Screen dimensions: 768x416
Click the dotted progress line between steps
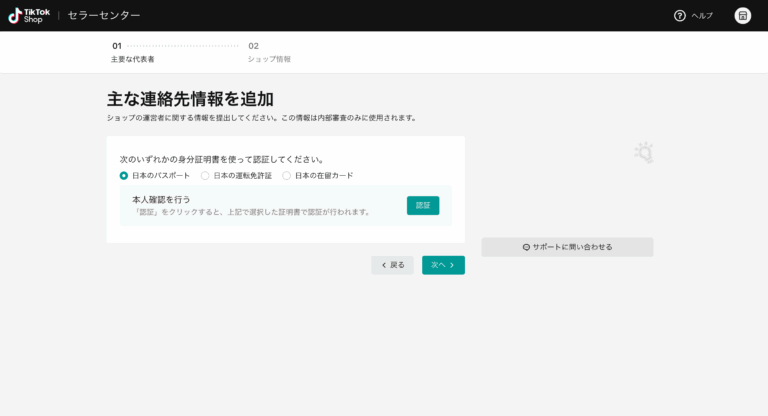click(x=184, y=46)
